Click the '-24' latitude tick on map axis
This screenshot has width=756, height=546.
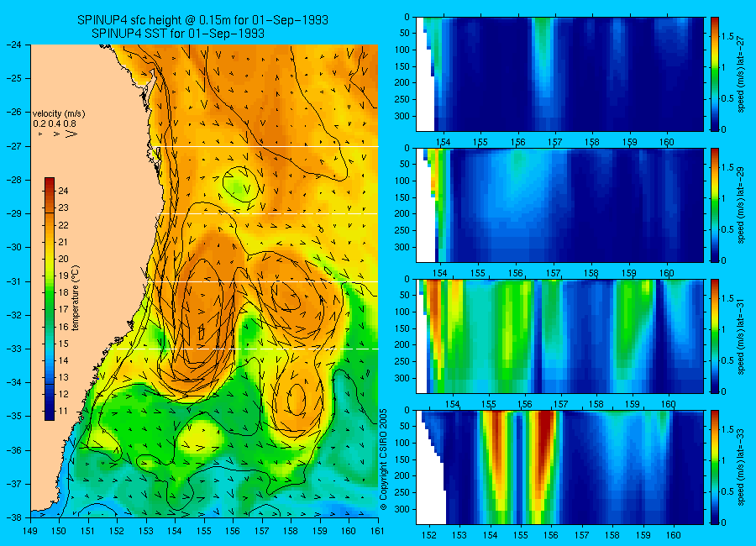13,45
